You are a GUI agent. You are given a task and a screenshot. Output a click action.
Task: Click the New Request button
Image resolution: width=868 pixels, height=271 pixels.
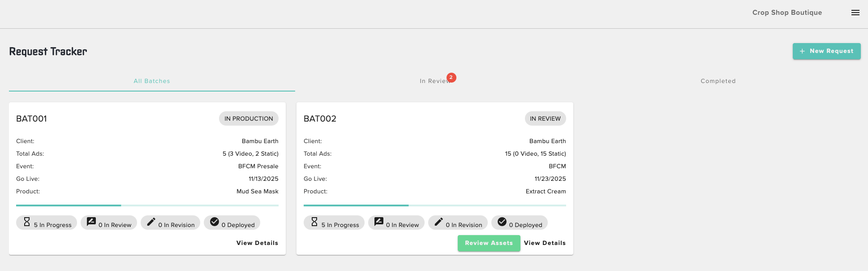(x=826, y=51)
